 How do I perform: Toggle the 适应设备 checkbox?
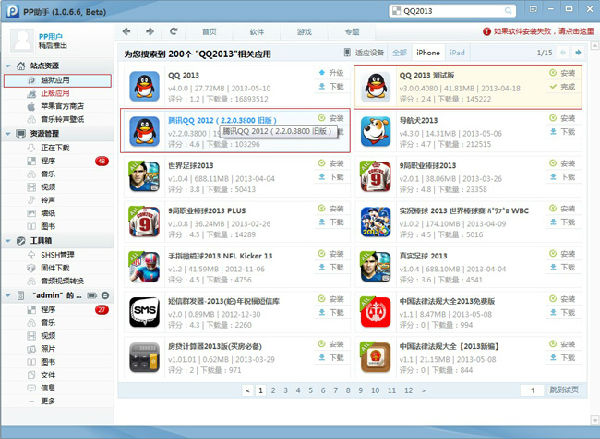click(347, 52)
